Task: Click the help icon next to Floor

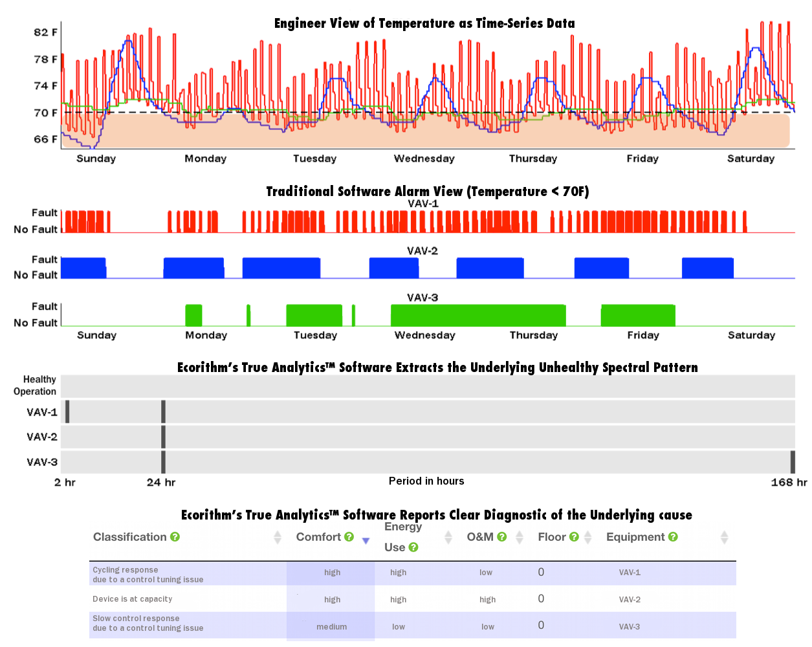Action: point(574,537)
